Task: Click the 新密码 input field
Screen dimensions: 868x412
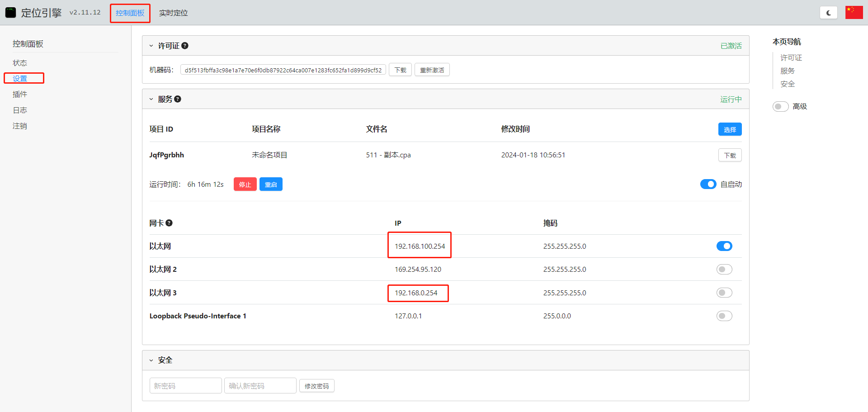Action: pos(185,386)
